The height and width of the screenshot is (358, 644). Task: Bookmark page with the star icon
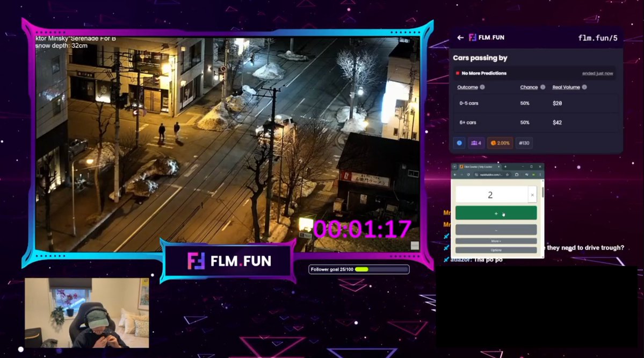pos(507,175)
